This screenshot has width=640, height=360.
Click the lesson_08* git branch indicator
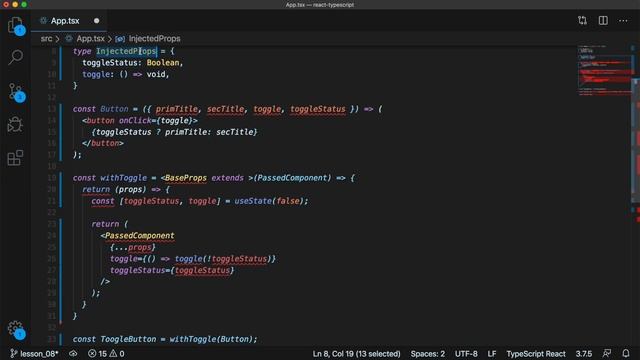35,353
